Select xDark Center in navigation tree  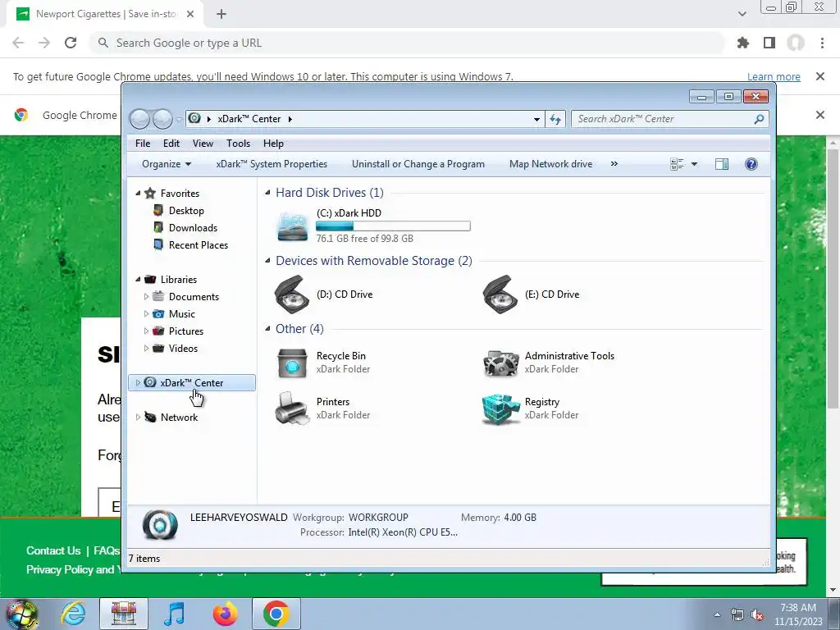[x=192, y=382]
